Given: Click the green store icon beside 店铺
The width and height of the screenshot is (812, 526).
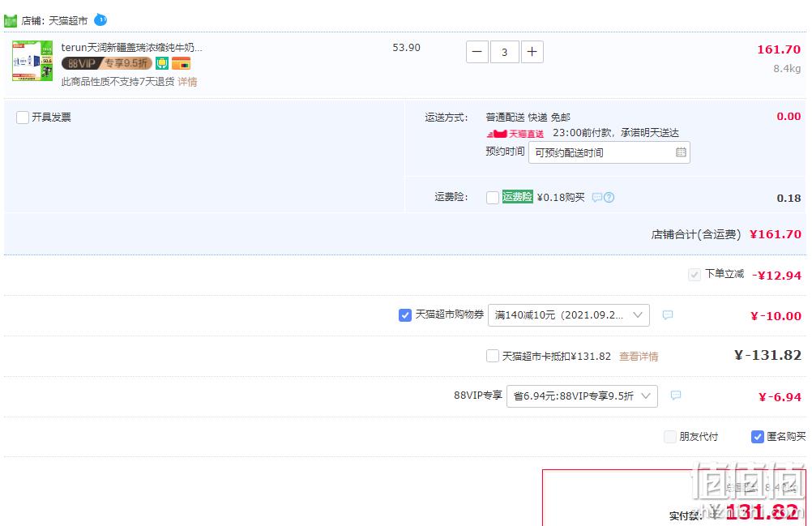Looking at the screenshot, I should tap(11, 21).
